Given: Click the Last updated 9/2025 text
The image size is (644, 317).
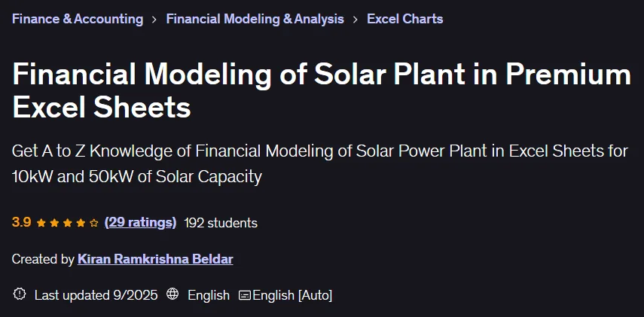Looking at the screenshot, I should click(96, 295).
